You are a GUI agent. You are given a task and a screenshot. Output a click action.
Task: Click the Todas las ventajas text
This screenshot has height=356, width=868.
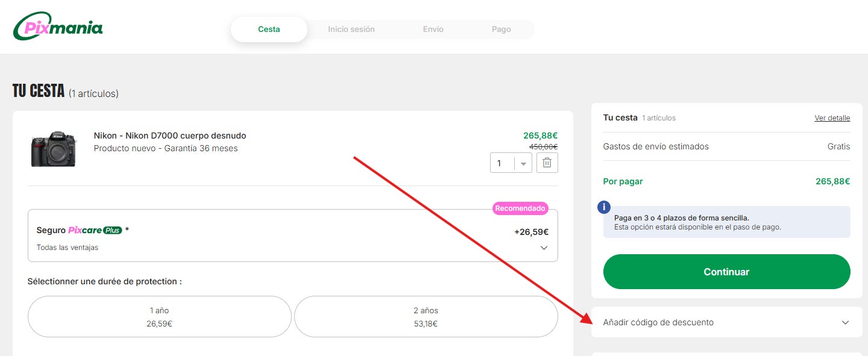[68, 248]
